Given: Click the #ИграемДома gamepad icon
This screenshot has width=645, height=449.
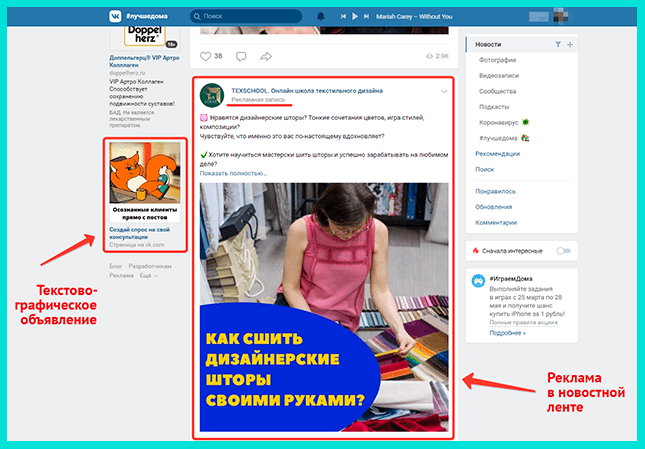Looking at the screenshot, I should point(478,281).
